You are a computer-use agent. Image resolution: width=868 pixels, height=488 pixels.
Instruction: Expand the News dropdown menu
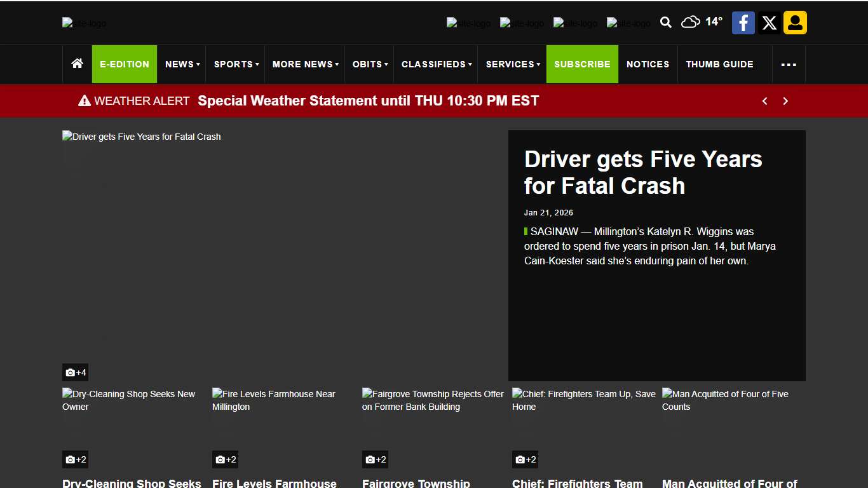[182, 64]
